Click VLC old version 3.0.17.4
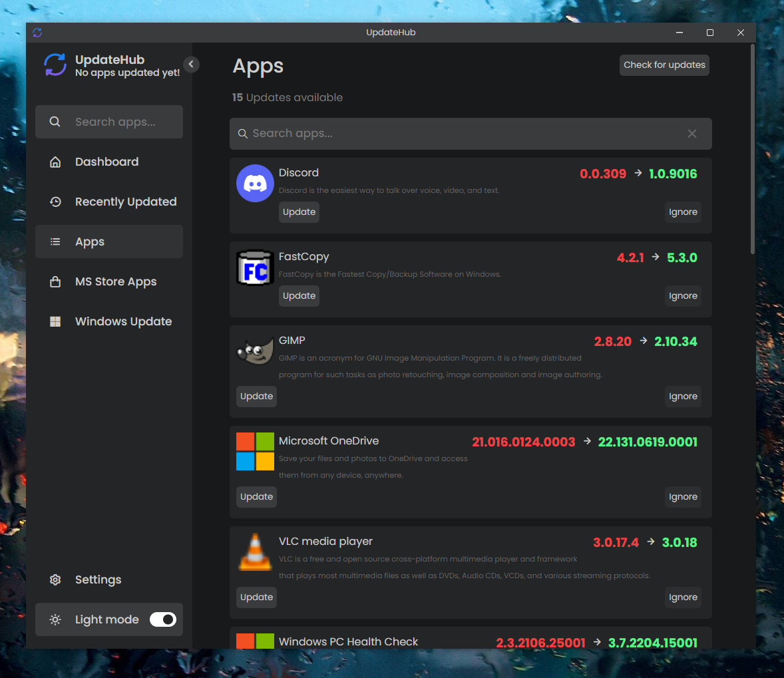This screenshot has height=678, width=784. click(616, 543)
